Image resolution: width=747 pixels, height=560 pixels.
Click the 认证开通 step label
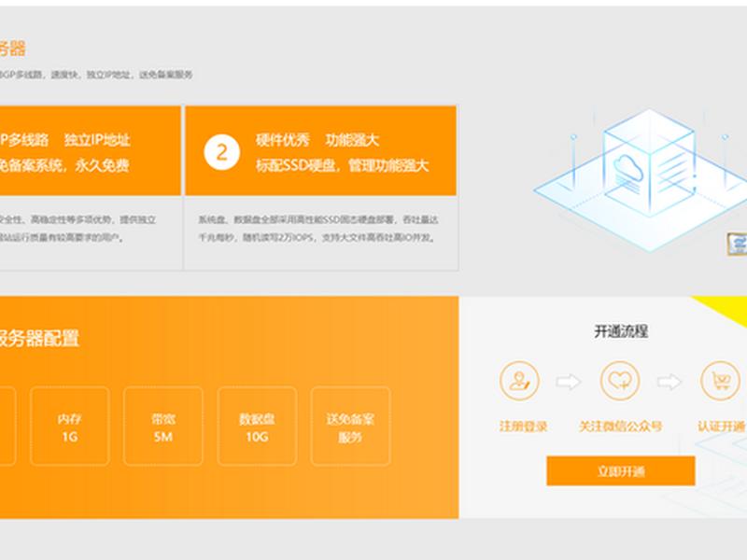click(722, 427)
